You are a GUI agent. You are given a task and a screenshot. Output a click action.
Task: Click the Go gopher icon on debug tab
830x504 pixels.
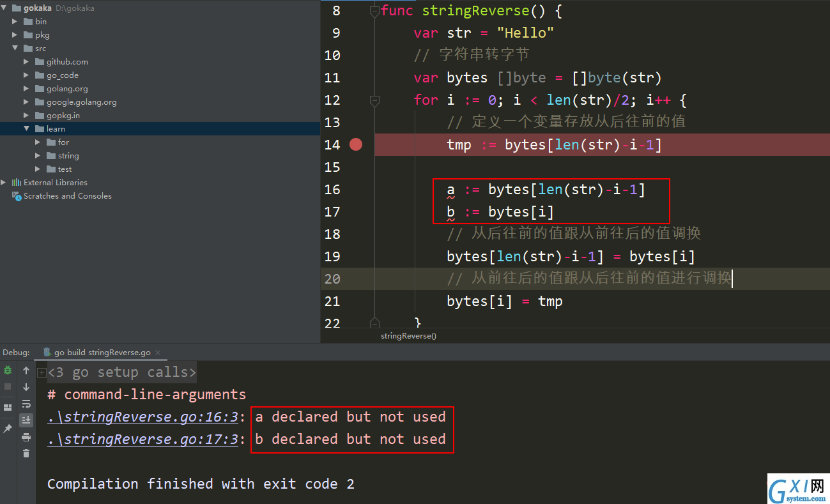click(47, 352)
